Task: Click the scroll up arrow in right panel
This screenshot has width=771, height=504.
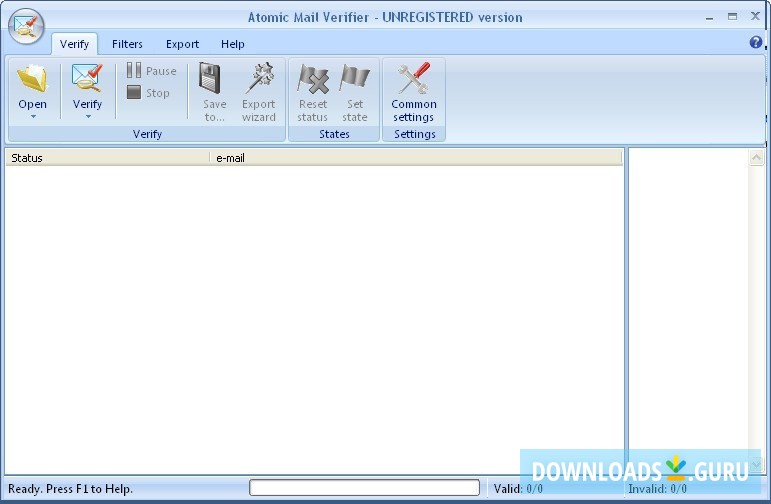Action: pyautogui.click(x=756, y=158)
